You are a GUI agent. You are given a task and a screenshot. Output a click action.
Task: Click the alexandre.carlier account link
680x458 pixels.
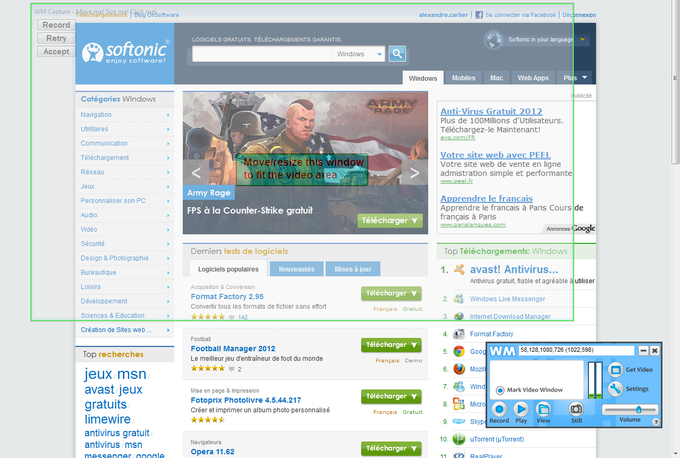point(443,15)
